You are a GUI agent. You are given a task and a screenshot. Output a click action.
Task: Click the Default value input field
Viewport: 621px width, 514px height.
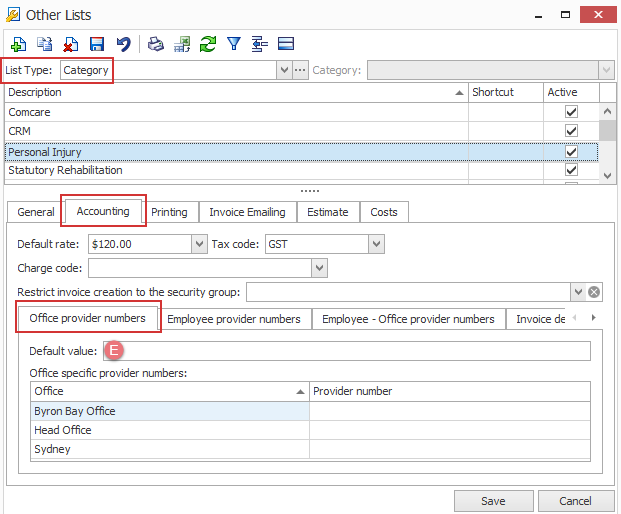(350, 351)
